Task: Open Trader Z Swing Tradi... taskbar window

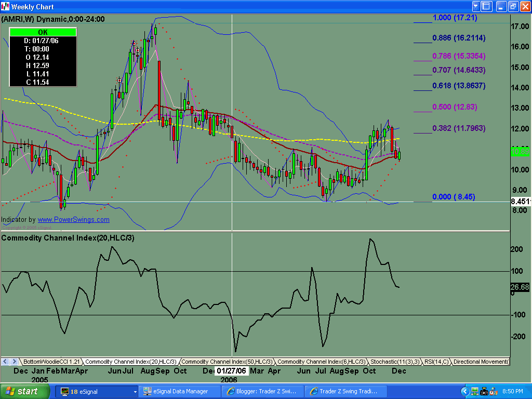Action: click(x=345, y=392)
